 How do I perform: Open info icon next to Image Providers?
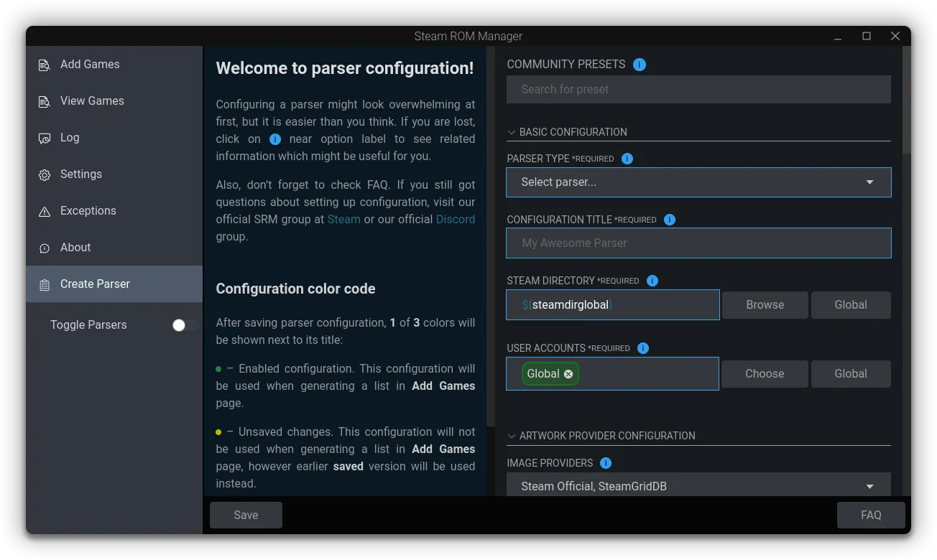tap(606, 463)
